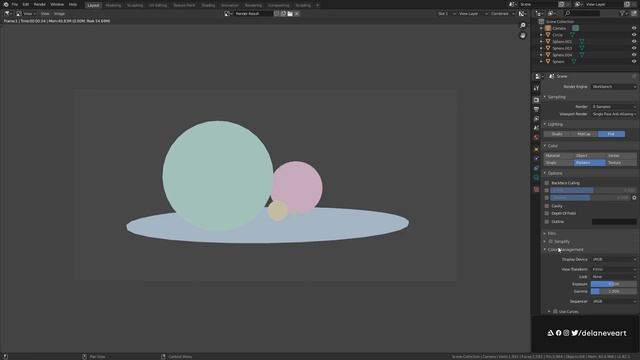
Task: Select Sphere.001 in the outliner
Action: tap(562, 42)
